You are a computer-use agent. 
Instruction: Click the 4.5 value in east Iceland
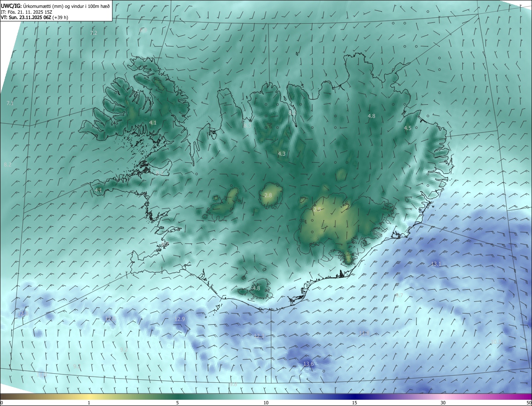point(408,128)
